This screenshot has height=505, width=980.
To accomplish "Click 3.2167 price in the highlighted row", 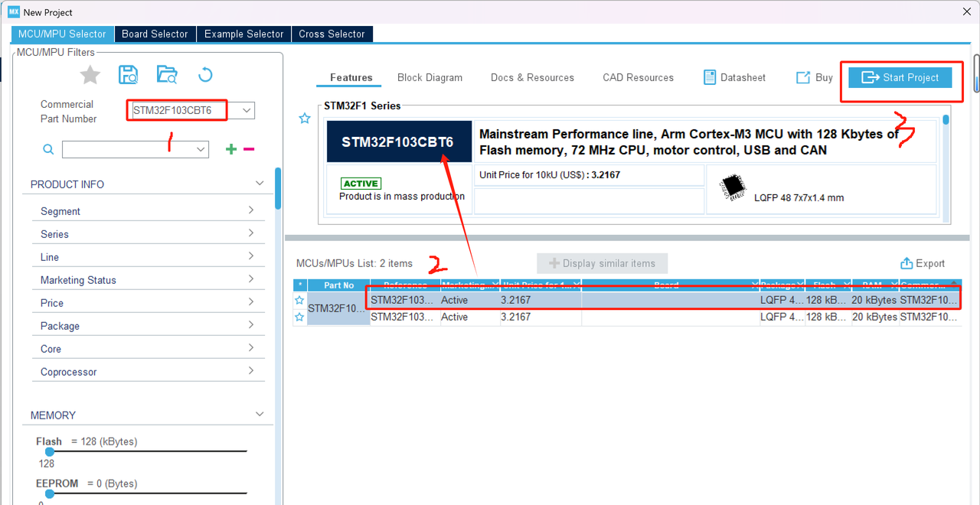I will (x=515, y=300).
